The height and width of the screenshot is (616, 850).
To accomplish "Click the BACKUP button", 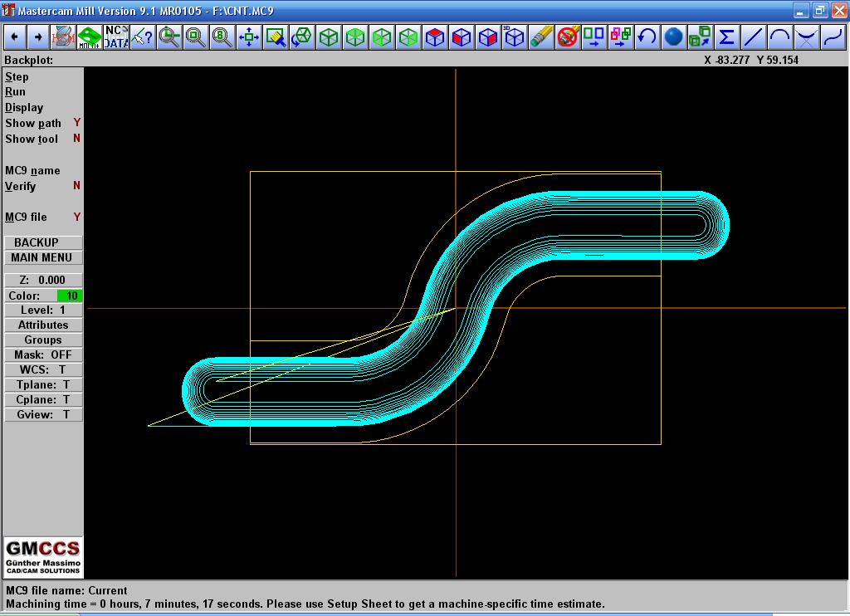I will (43, 242).
